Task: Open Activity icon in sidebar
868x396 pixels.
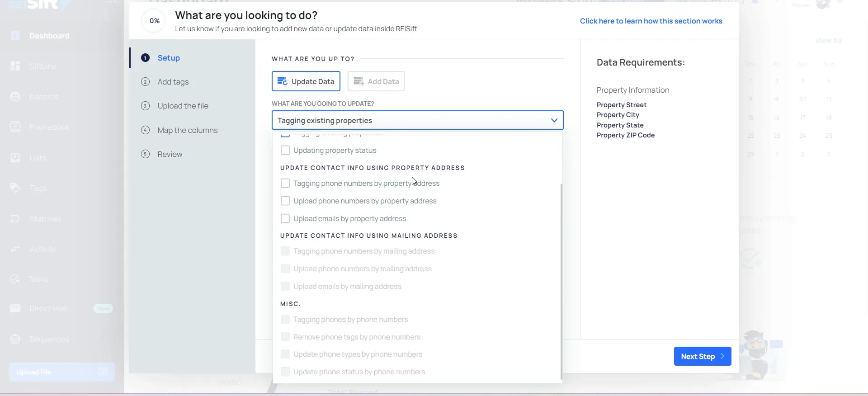Action: coord(15,249)
